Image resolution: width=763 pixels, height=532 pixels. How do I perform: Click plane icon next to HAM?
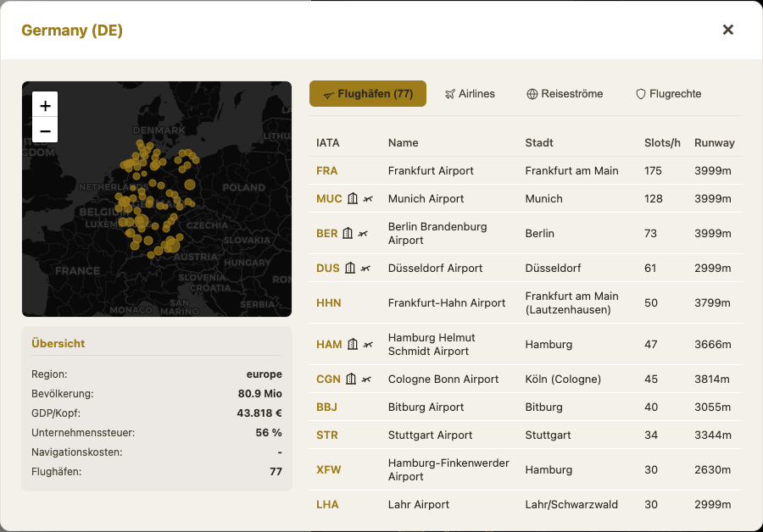coord(369,344)
